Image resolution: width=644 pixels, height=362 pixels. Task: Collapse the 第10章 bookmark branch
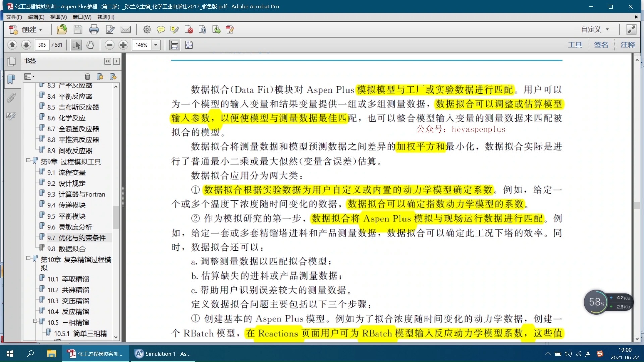coord(29,258)
